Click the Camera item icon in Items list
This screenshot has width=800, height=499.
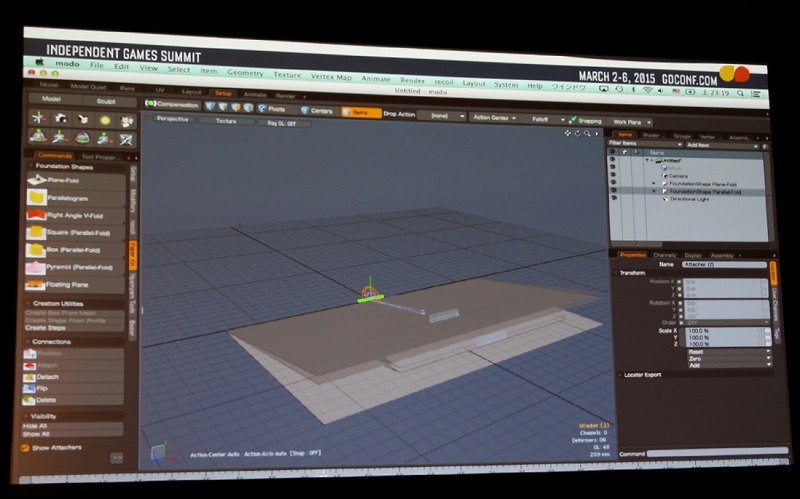pyautogui.click(x=664, y=176)
